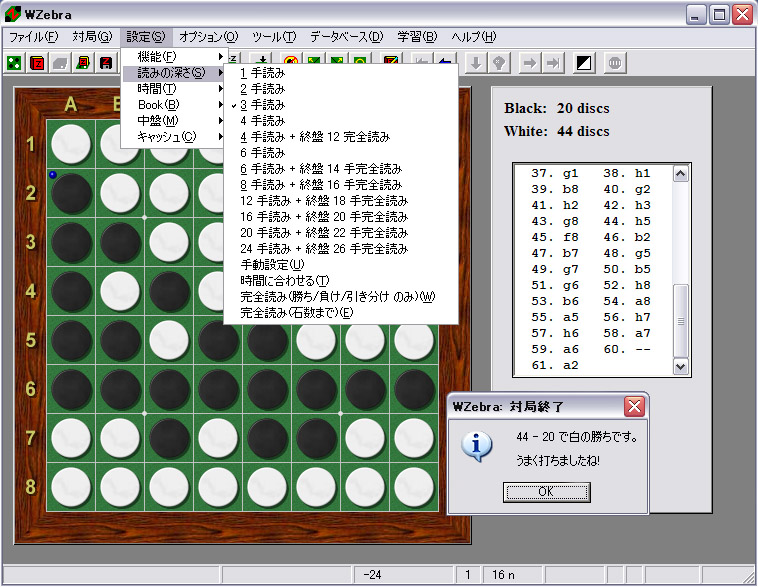Screen dimensions: 758x587
Task: Select 時間に合わせる(T) option
Action: coord(341,280)
